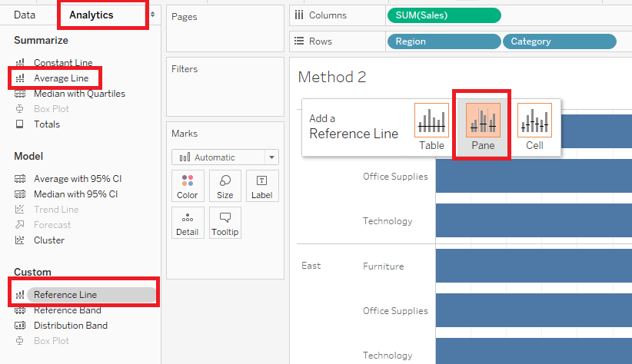Select the Region pill in Rows
The image size is (632, 364).
[444, 41]
